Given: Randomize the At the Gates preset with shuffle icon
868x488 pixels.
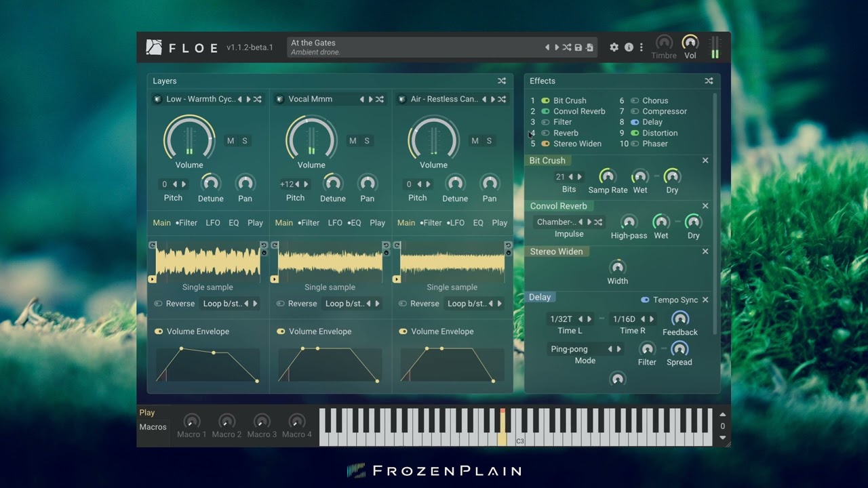Looking at the screenshot, I should 567,47.
